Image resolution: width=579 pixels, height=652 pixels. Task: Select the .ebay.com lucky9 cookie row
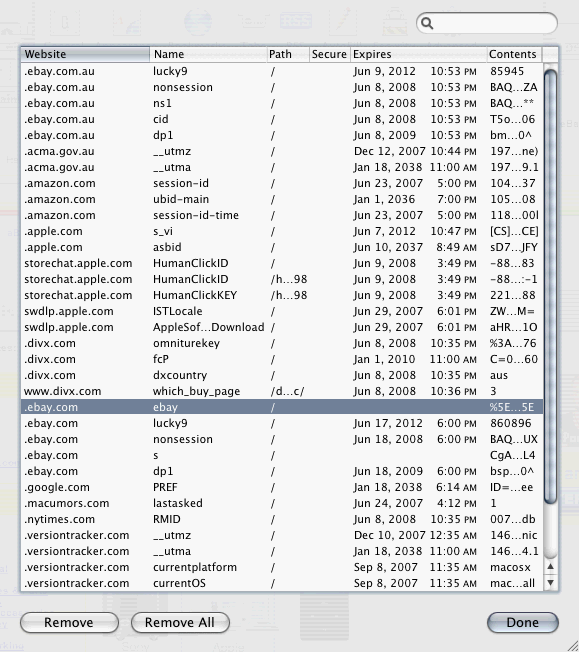(282, 423)
